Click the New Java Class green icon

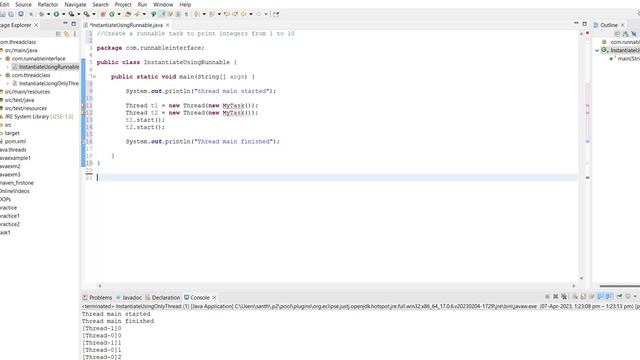[111, 14]
